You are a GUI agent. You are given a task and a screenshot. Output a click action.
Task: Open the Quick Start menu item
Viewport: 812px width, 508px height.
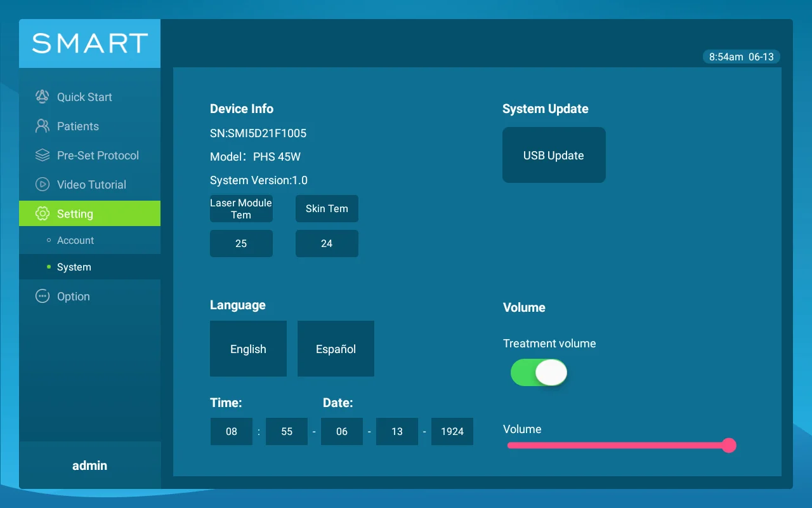click(x=89, y=97)
